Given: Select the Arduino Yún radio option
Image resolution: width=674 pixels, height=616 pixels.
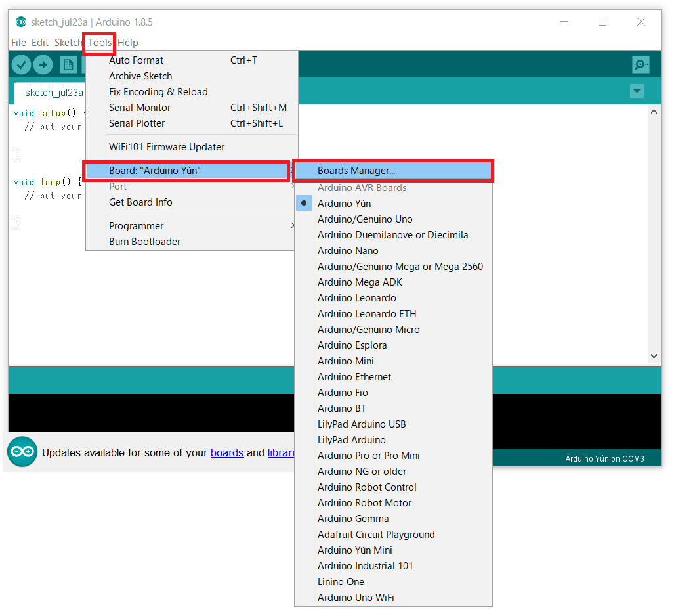Looking at the screenshot, I should [344, 204].
